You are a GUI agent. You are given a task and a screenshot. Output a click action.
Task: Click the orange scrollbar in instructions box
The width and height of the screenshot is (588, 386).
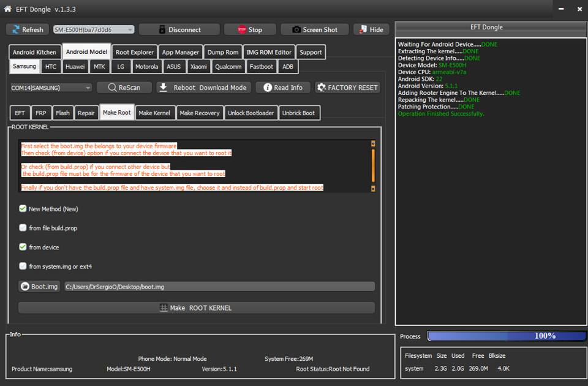(x=373, y=165)
